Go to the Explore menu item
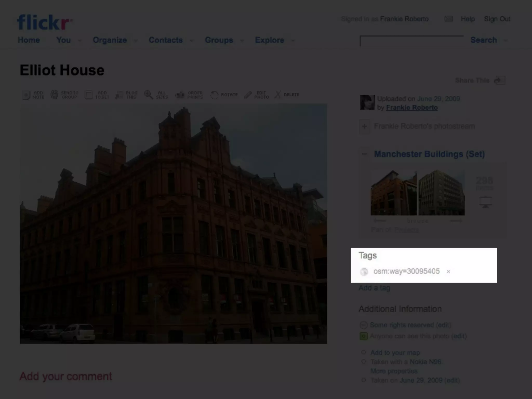 pyautogui.click(x=269, y=40)
